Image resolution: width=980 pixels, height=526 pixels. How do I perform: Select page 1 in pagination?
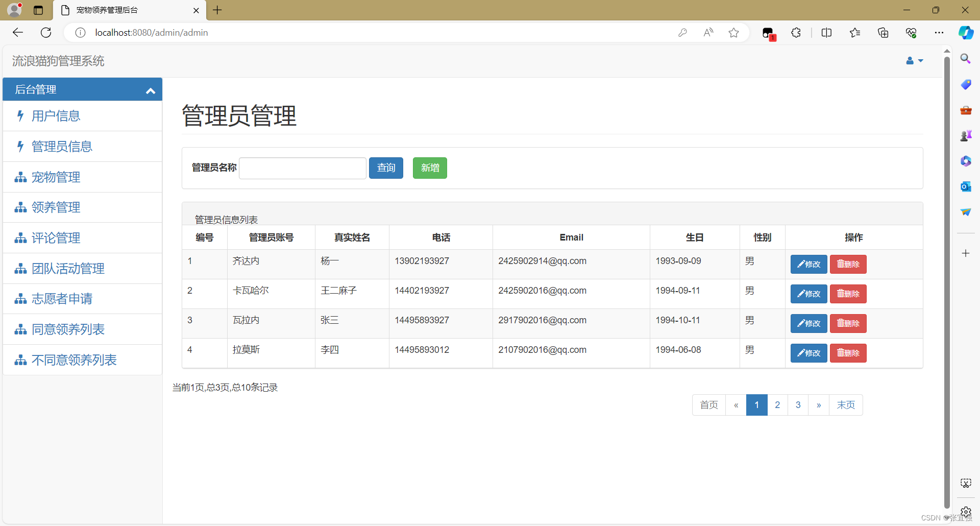pos(757,405)
